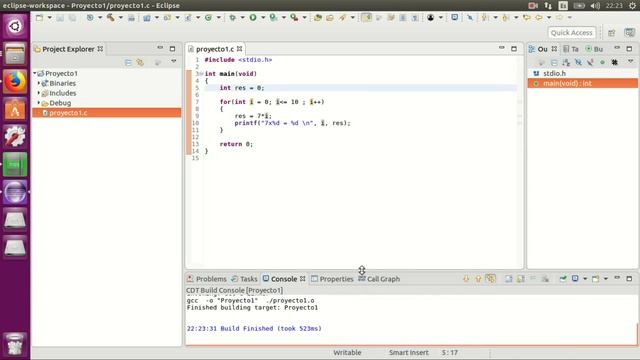Open the Trash in Ubuntu launcher
Screen dimensions: 640x360
coord(15,344)
